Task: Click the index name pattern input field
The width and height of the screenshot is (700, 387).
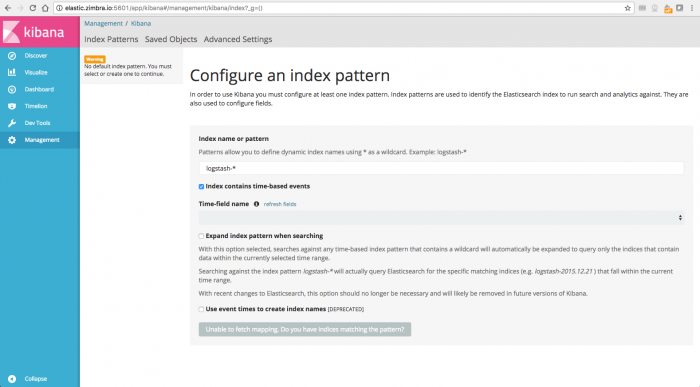Action: pos(441,168)
